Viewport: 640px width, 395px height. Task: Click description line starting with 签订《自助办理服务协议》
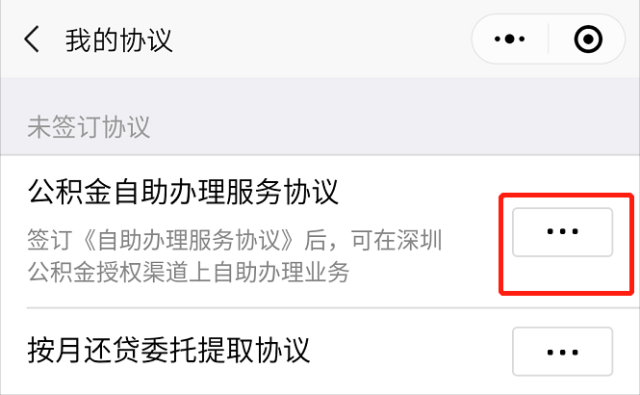click(x=235, y=240)
